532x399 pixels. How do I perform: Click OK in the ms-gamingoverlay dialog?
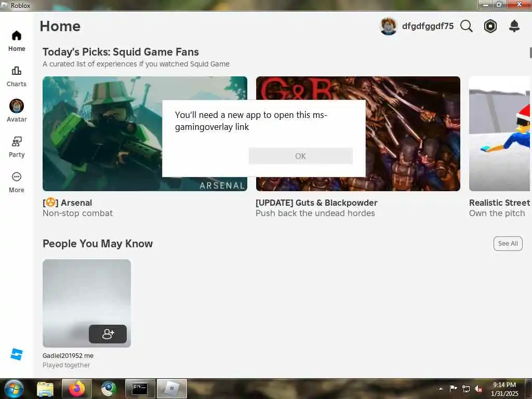[301, 156]
